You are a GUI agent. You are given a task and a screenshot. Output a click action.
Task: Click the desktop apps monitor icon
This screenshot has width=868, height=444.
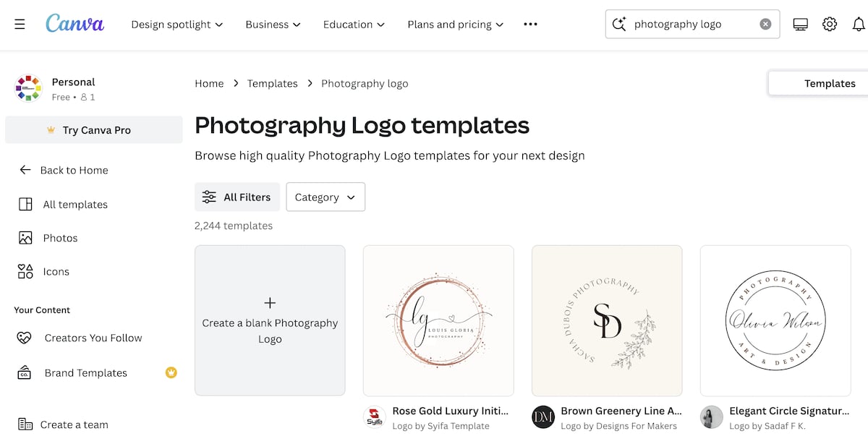[x=800, y=23]
